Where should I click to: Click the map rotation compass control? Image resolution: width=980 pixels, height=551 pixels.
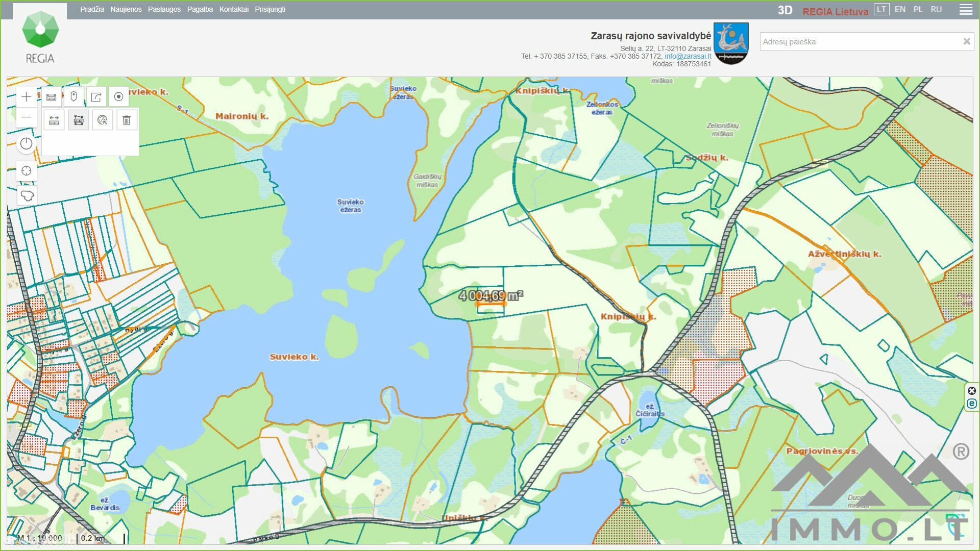tap(27, 144)
